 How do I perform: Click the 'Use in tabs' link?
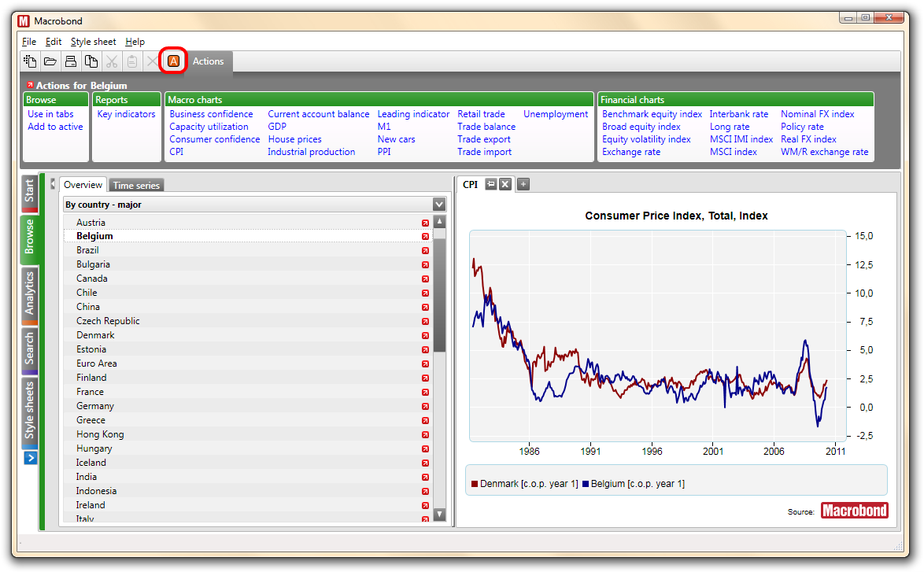point(50,114)
